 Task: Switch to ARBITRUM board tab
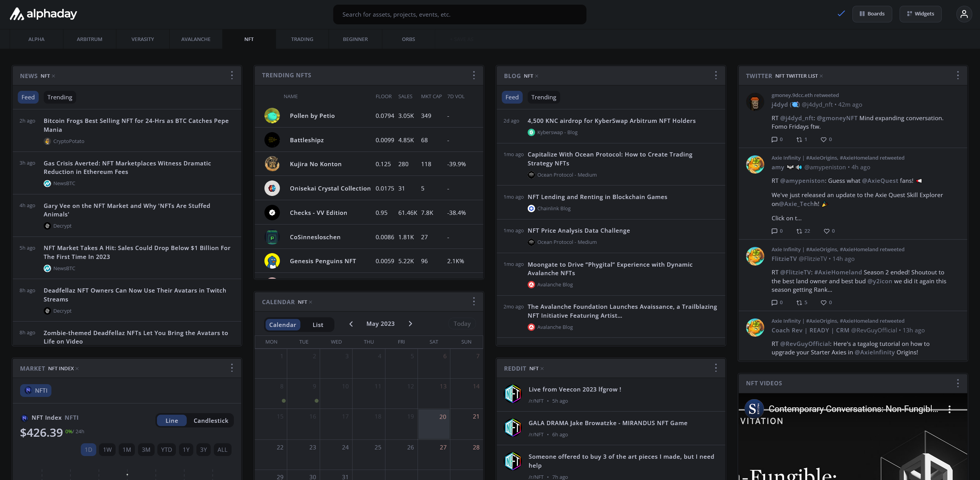(89, 39)
